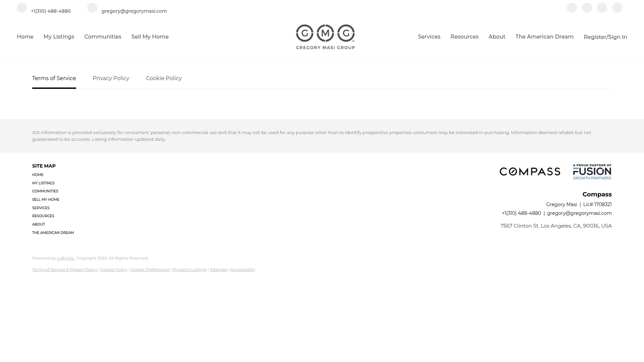
Task: Open My Listings in main navigation
Action: click(x=59, y=37)
